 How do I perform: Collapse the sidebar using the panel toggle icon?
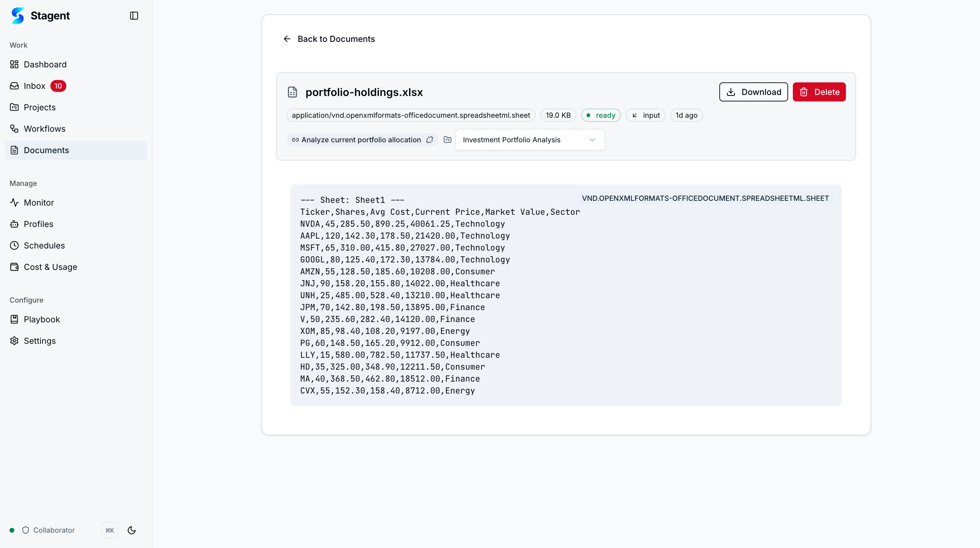[133, 16]
